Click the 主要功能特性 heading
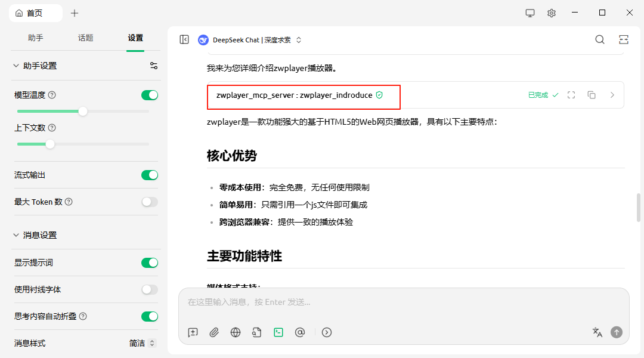 click(x=244, y=256)
